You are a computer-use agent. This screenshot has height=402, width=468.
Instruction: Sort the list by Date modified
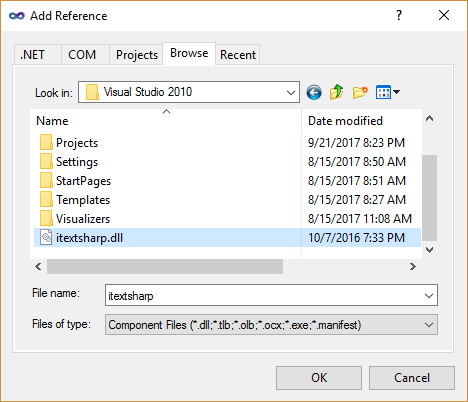(345, 121)
